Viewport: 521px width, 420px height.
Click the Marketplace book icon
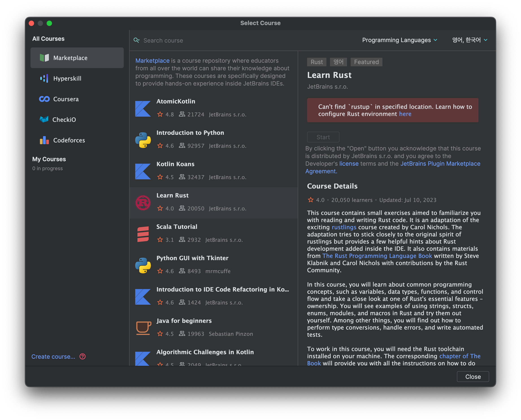[x=44, y=58]
